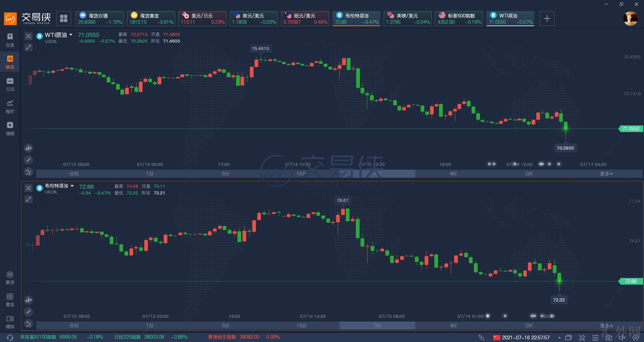Expand 布伦特原油 chart to fullscreen

[29, 199]
